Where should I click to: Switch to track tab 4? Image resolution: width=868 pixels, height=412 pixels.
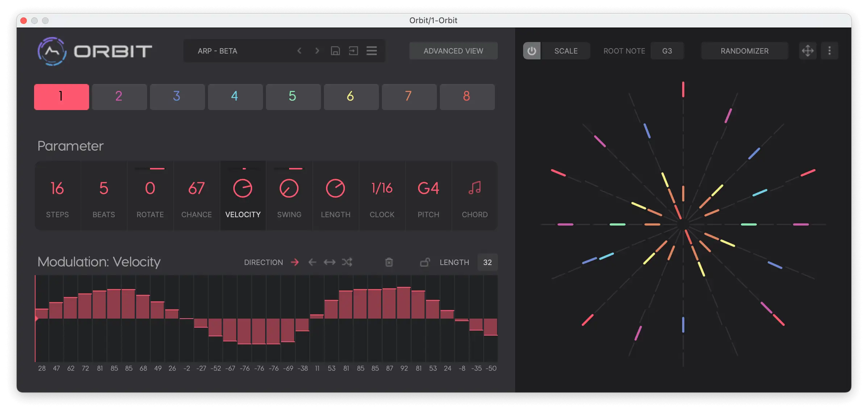click(x=235, y=97)
